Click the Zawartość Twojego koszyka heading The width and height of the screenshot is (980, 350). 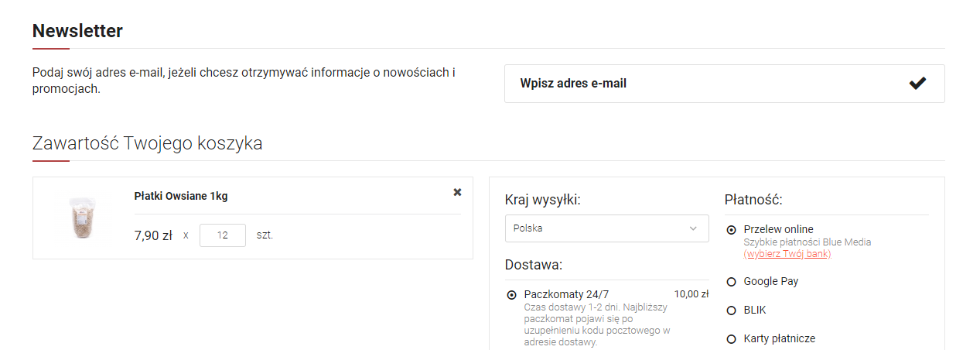tap(147, 143)
